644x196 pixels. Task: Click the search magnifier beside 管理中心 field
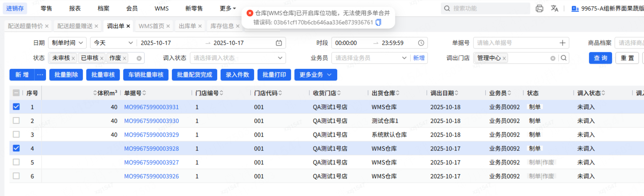pos(564,58)
